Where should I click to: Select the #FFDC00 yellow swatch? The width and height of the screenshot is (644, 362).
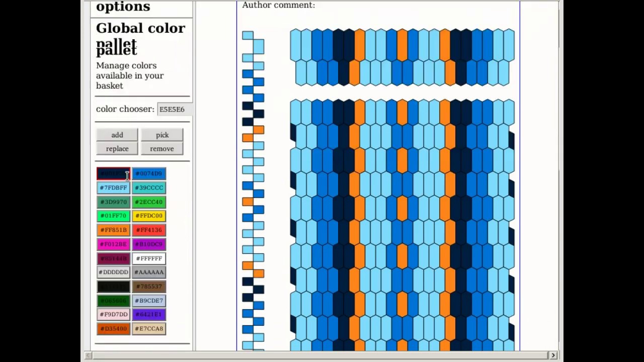coord(149,216)
